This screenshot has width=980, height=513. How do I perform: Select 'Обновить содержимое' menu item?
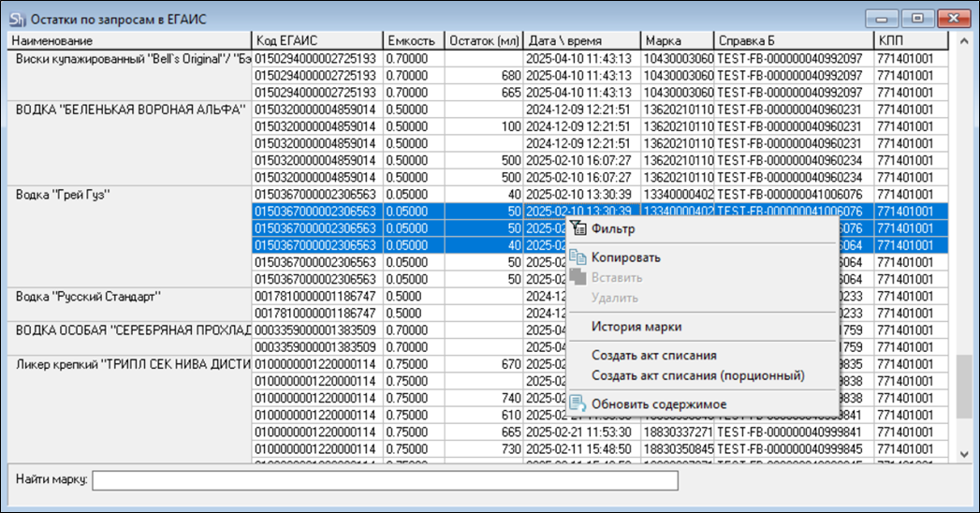click(658, 403)
